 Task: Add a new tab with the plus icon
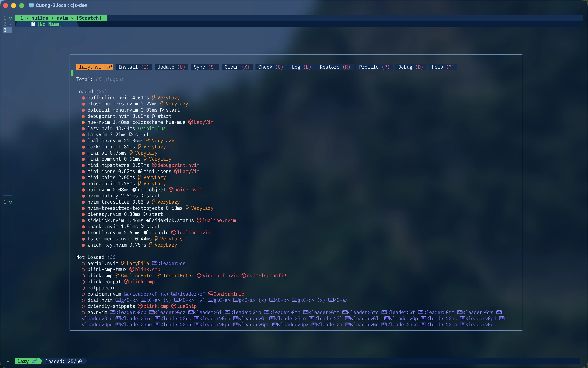[111, 18]
